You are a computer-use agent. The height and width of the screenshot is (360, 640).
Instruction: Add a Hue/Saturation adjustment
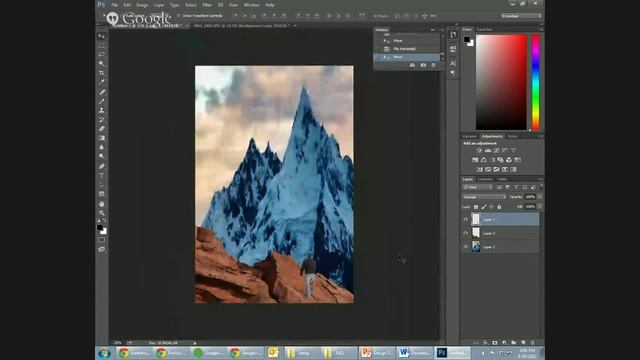click(x=475, y=160)
